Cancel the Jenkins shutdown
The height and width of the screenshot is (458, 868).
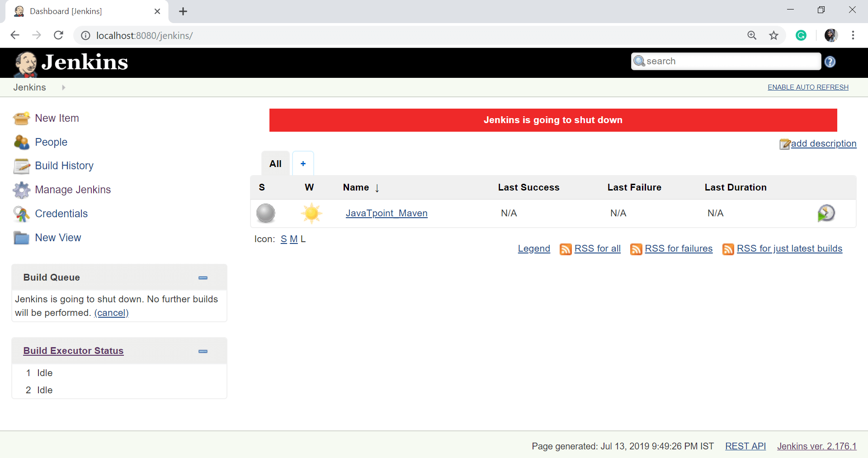[x=111, y=313]
